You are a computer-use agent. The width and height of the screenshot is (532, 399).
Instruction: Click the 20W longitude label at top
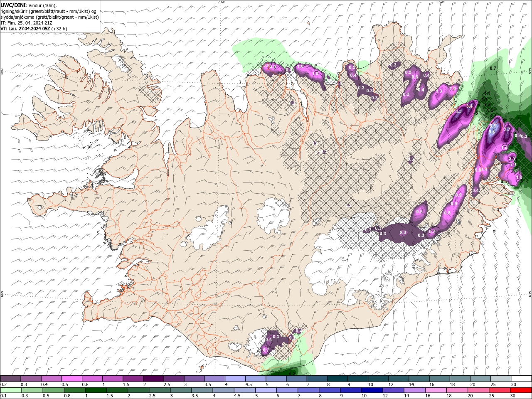click(x=221, y=2)
